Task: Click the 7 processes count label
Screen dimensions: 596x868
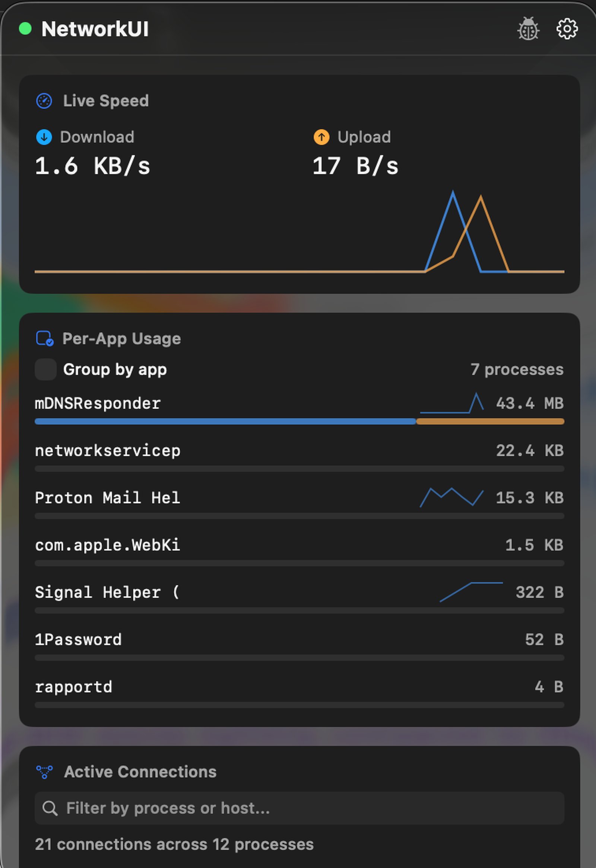Action: [x=517, y=369]
